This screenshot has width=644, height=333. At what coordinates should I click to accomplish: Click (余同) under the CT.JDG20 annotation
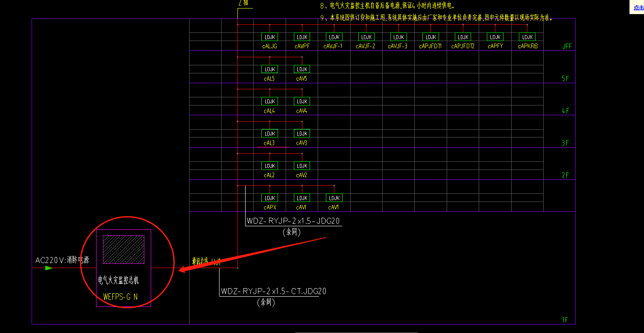tap(266, 303)
